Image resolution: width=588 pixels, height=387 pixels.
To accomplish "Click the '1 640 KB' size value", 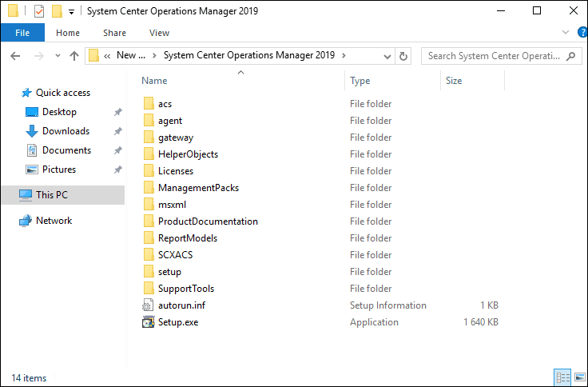I will pyautogui.click(x=481, y=322).
